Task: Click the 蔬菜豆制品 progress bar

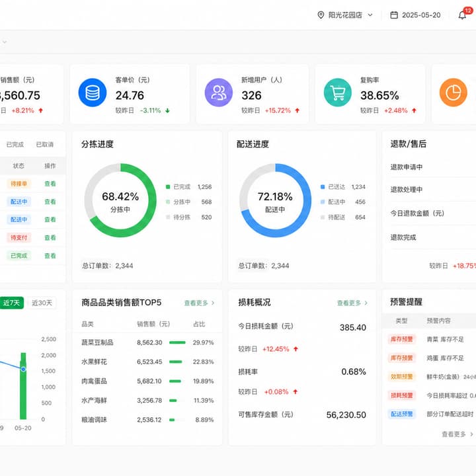Action: [177, 342]
